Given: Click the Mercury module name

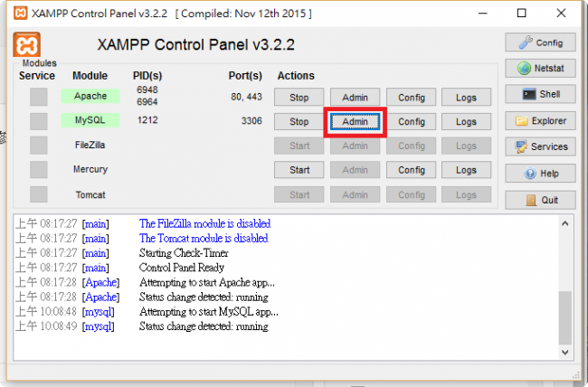Looking at the screenshot, I should point(90,169).
